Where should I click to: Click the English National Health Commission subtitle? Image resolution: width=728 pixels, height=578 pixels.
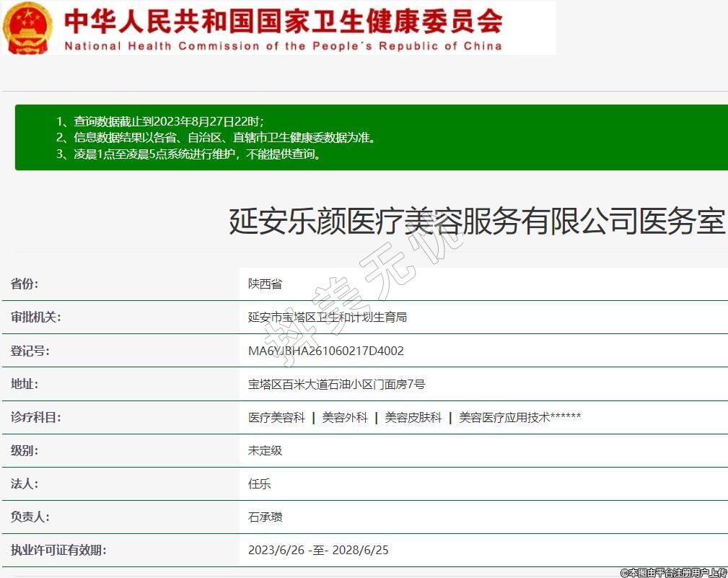point(283,46)
